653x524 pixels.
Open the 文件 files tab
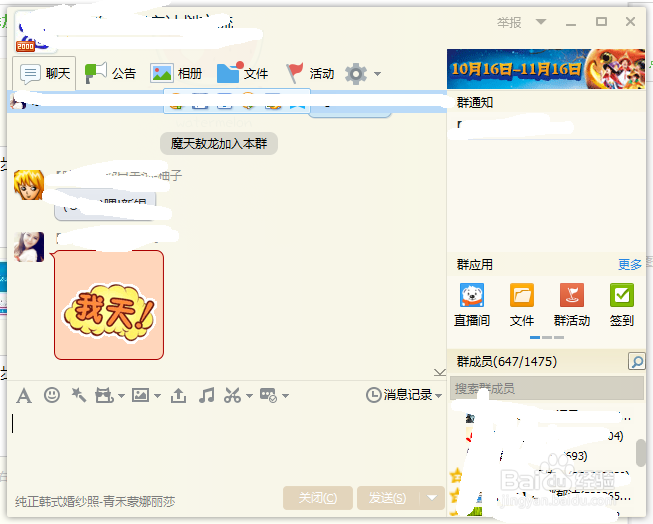[242, 74]
